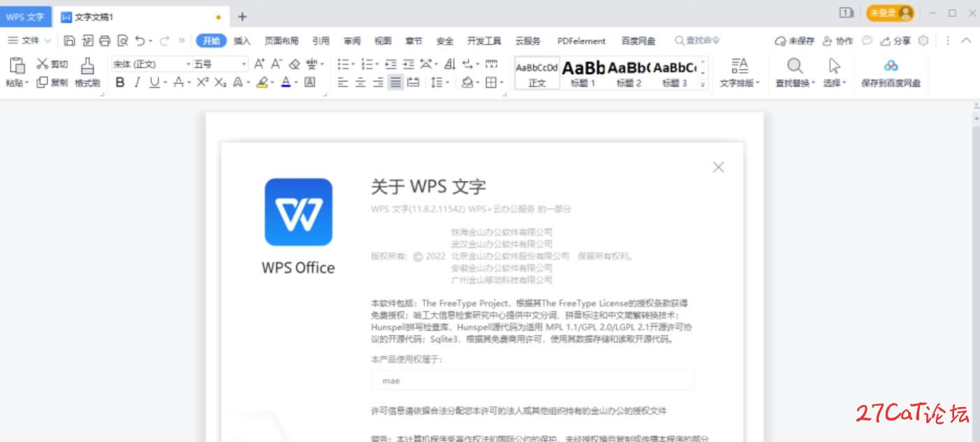Viewport: 980px width, 442px height.
Task: Click the comment smiley bubble icon near 分享
Action: pos(867,40)
